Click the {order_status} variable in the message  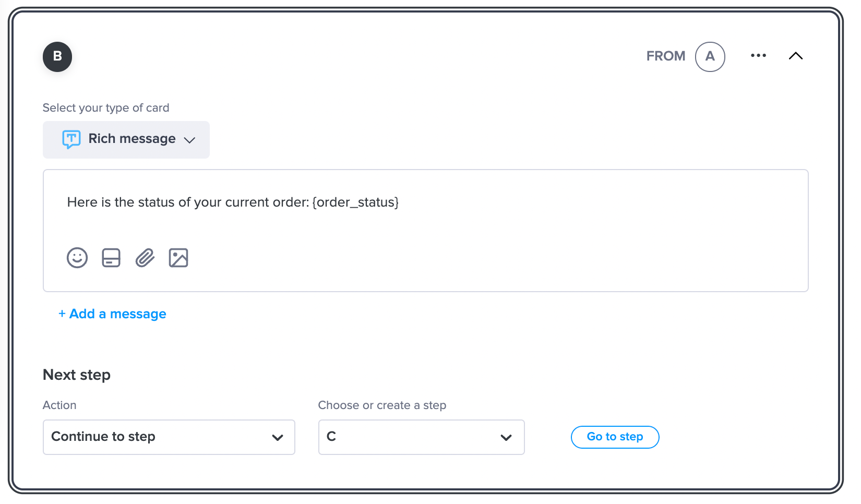tap(355, 202)
